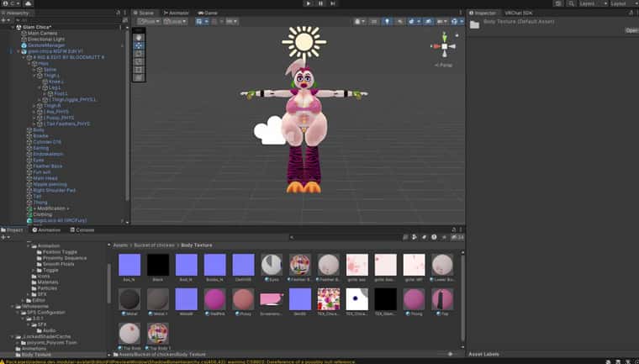Toggle scene audio in the Scene toolbar
The image size is (639, 364).
tap(399, 21)
